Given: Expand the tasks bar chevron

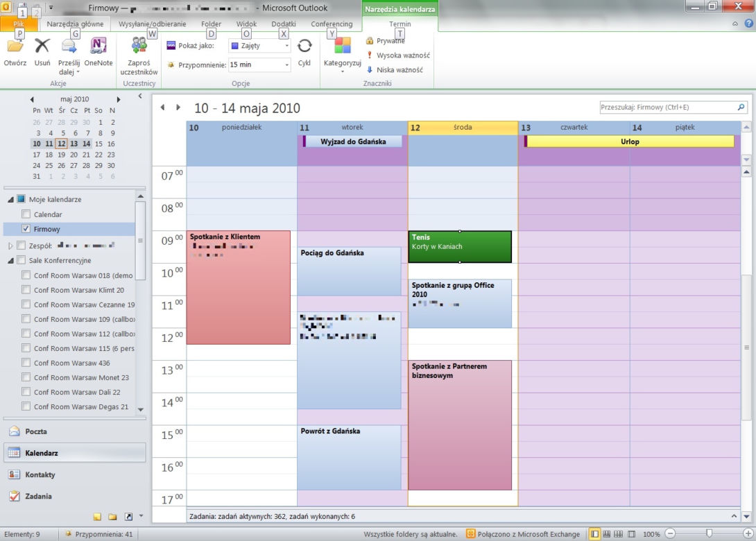Looking at the screenshot, I should coord(734,516).
